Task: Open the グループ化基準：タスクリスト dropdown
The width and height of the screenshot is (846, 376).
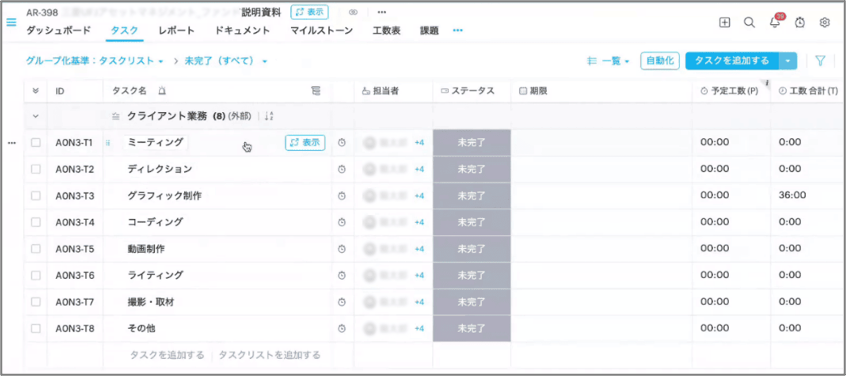Action: coord(94,61)
